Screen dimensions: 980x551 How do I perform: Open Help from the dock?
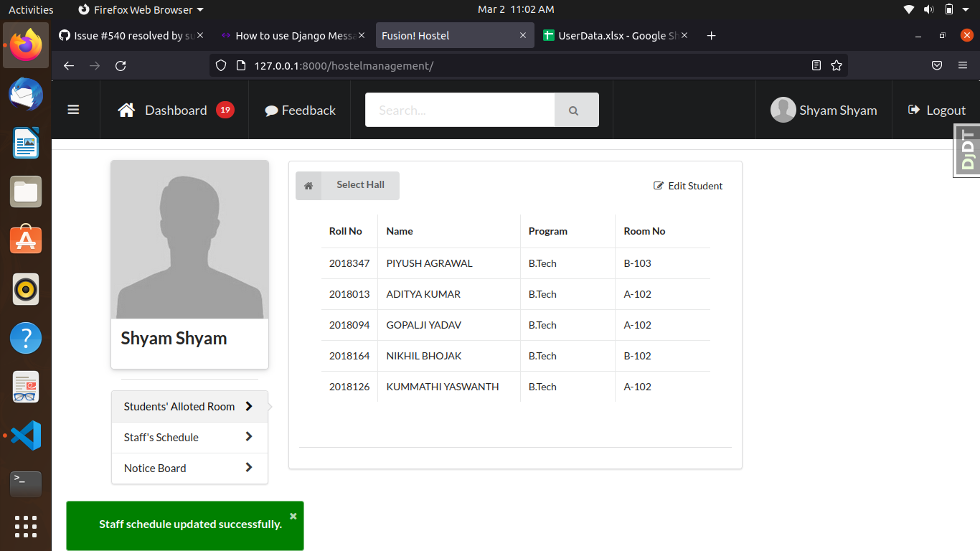pos(26,338)
